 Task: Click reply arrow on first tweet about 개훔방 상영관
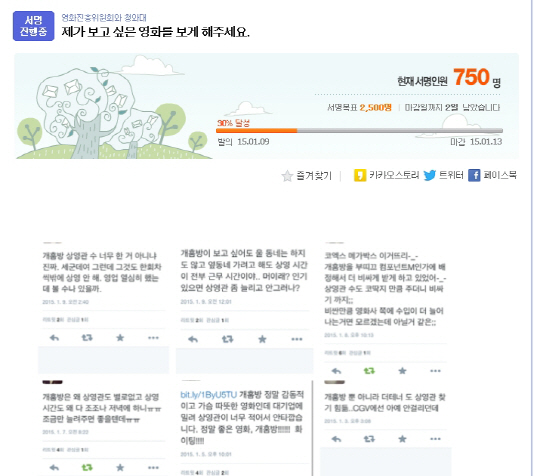pos(54,338)
